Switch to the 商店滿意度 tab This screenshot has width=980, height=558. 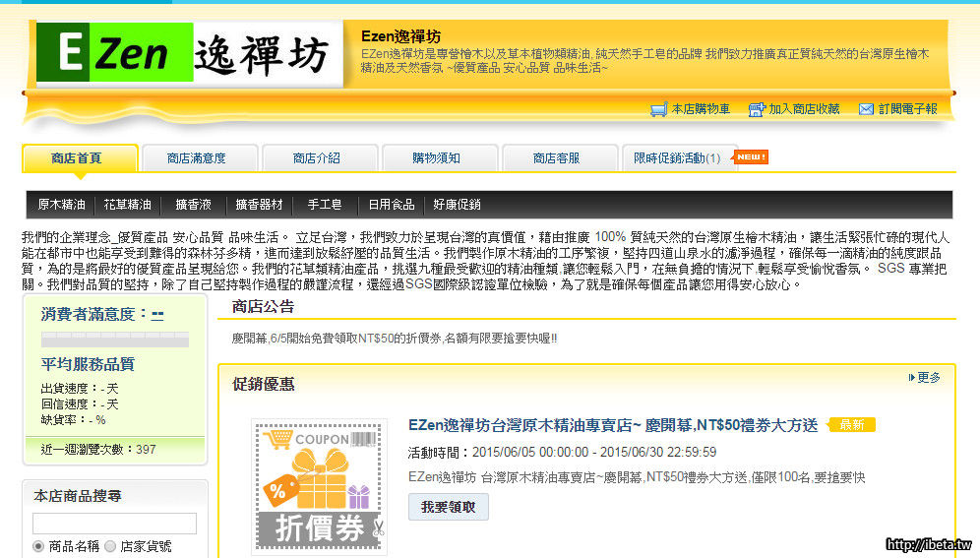coord(196,158)
